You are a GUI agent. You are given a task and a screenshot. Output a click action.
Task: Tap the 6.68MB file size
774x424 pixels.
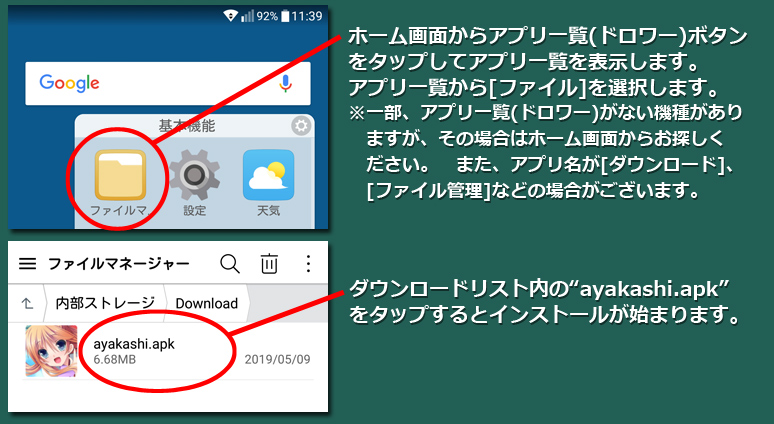click(x=115, y=360)
